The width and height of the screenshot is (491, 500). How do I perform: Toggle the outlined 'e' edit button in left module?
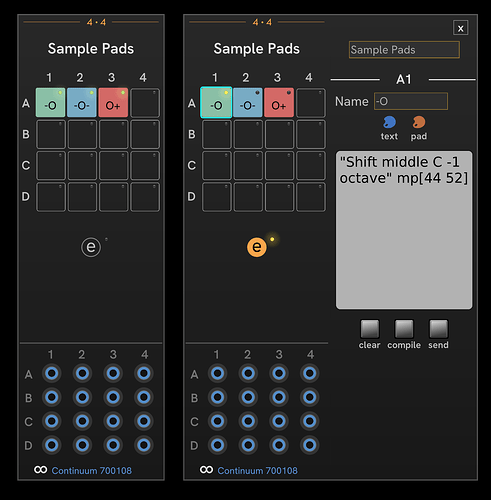point(91,247)
